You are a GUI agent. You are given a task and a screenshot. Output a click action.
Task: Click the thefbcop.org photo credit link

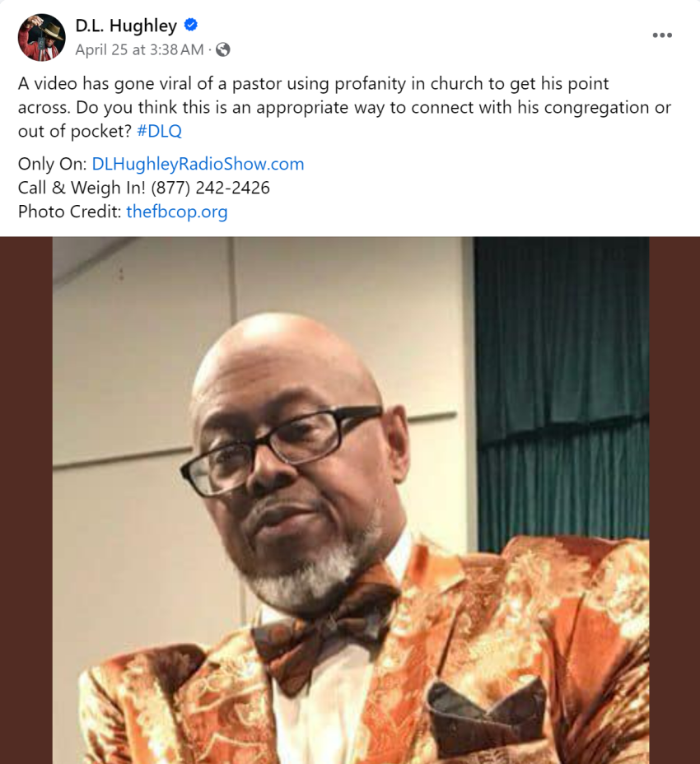[x=176, y=212]
